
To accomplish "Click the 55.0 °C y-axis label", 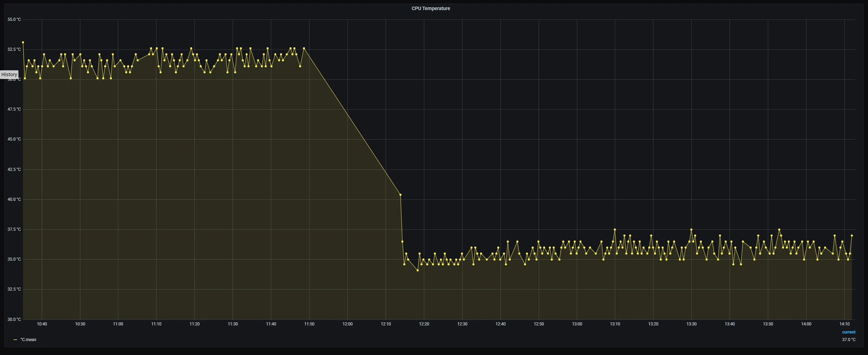I will 14,19.
